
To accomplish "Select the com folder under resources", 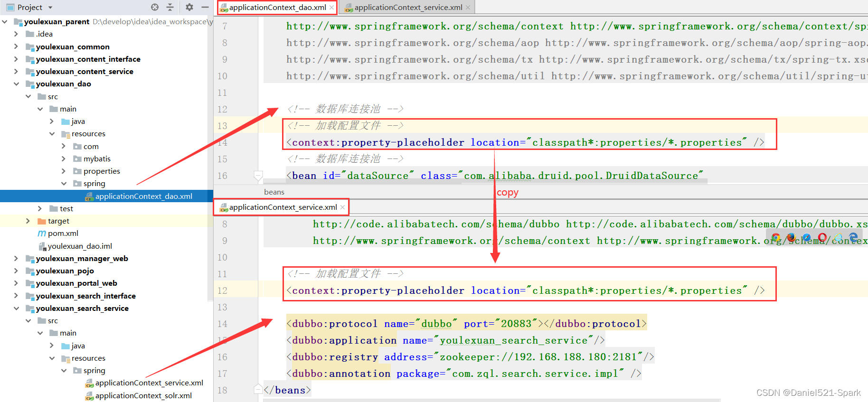I will [x=91, y=146].
